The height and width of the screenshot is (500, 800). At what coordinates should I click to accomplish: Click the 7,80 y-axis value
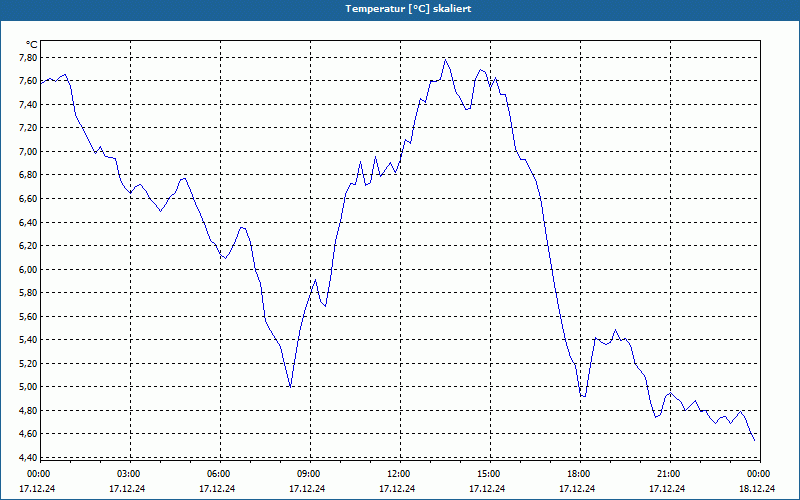28,57
